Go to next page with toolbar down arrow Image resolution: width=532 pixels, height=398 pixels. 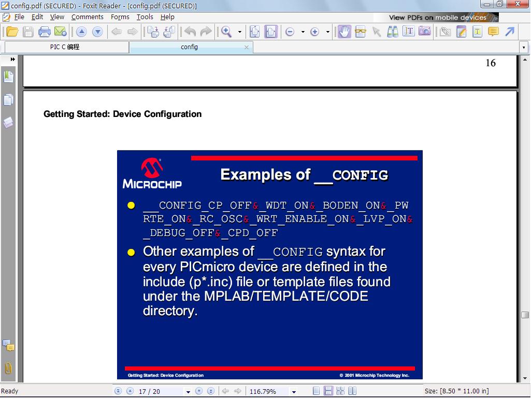point(97,32)
